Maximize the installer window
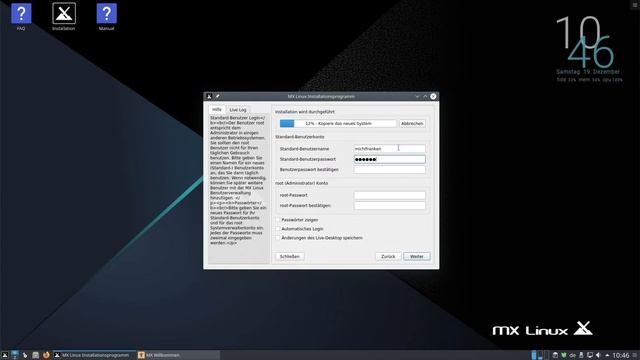Screen dimensions: 640x360 coord(425,96)
